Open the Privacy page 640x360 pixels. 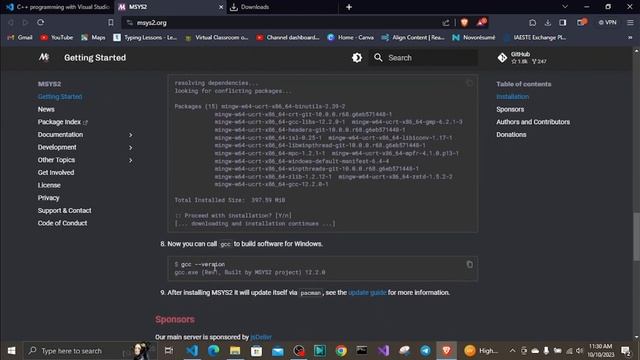[49, 198]
